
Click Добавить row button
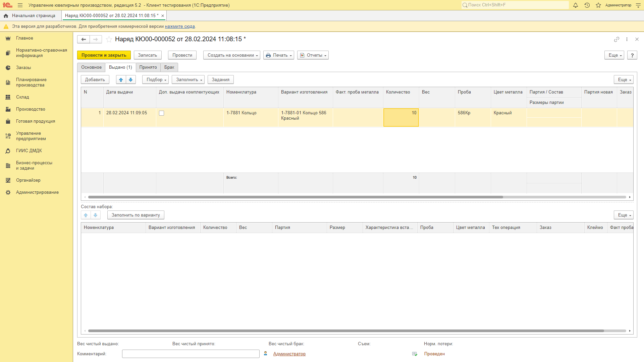point(95,79)
